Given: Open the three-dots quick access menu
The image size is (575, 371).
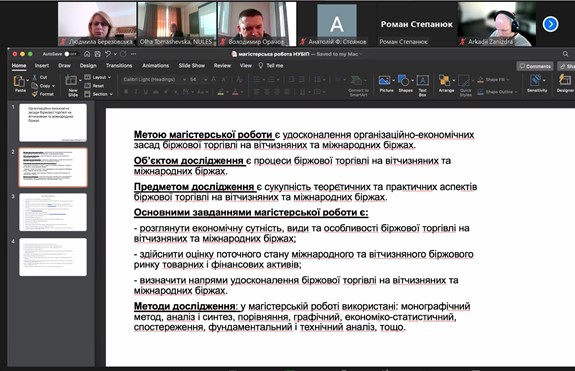Looking at the screenshot, I should click(x=133, y=54).
